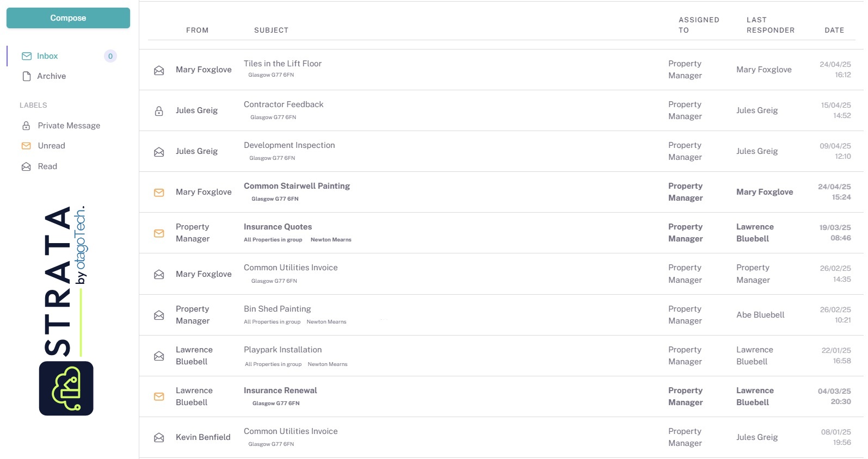Sort by the Date column header
The width and height of the screenshot is (868, 459).
(834, 30)
